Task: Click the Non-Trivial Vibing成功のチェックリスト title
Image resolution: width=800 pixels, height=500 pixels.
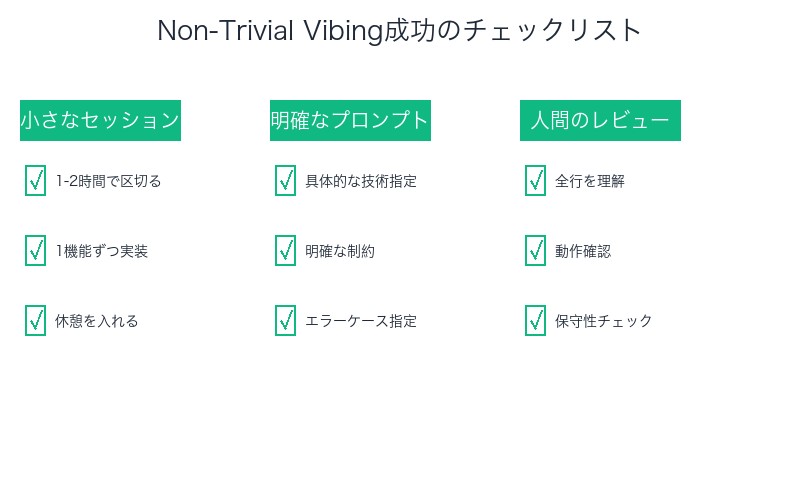Action: 400,31
